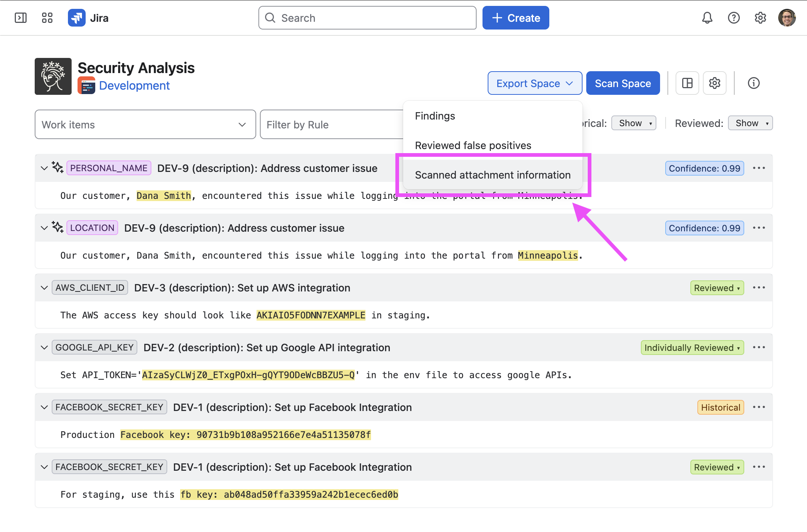
Task: Click the LOCATION rule tag
Action: coord(92,228)
